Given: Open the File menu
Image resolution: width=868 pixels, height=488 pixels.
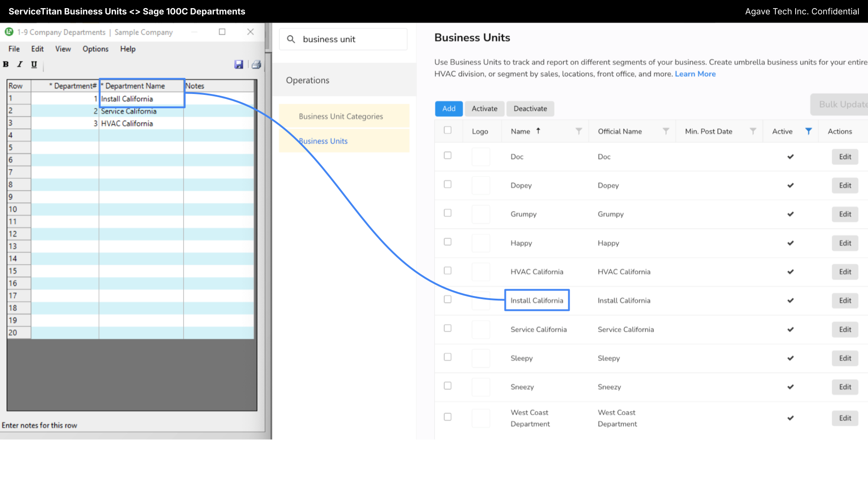Looking at the screenshot, I should pos(14,49).
